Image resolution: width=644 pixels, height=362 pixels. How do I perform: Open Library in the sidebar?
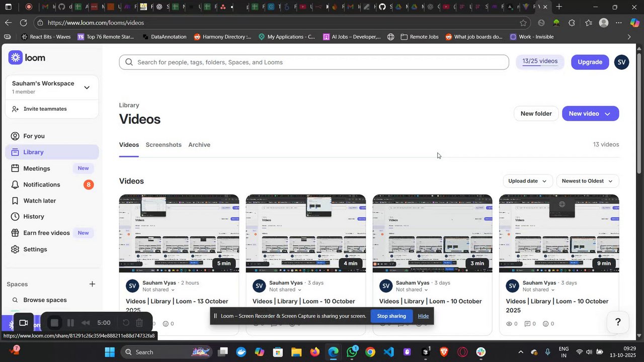click(x=52, y=152)
